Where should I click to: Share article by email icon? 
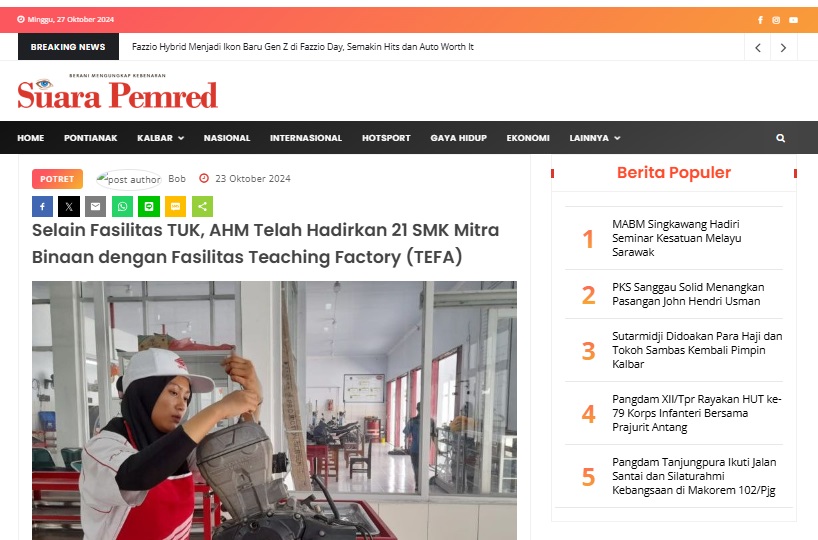point(95,207)
